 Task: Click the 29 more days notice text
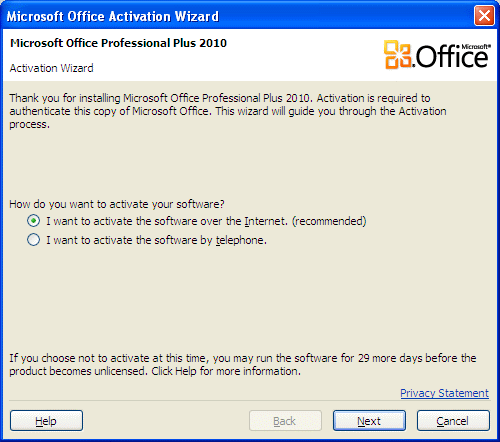tap(243, 364)
